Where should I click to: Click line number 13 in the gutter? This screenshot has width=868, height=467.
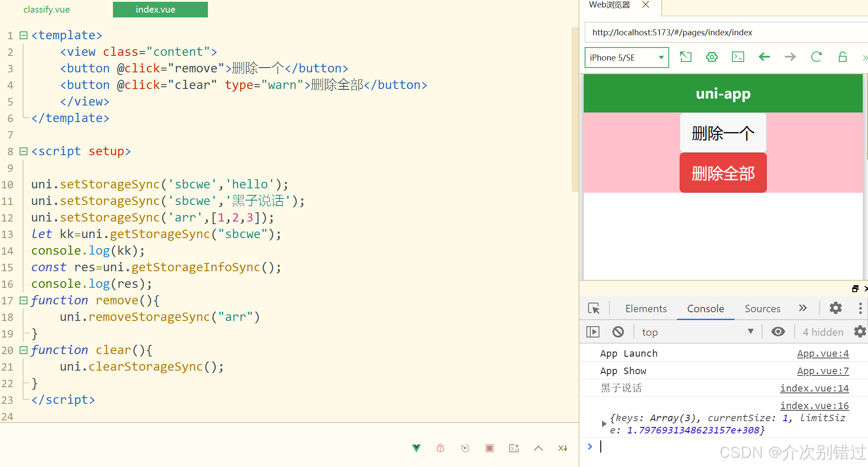[x=7, y=234]
